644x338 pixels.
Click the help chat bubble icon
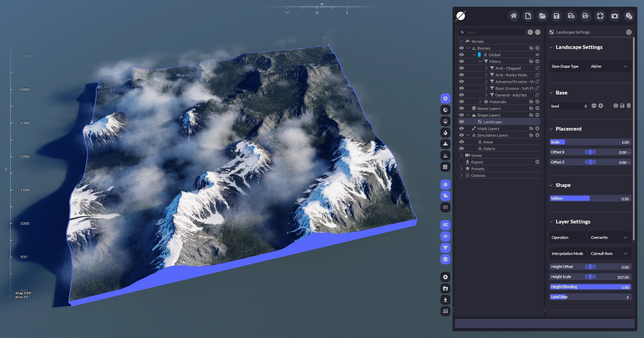coord(629,16)
